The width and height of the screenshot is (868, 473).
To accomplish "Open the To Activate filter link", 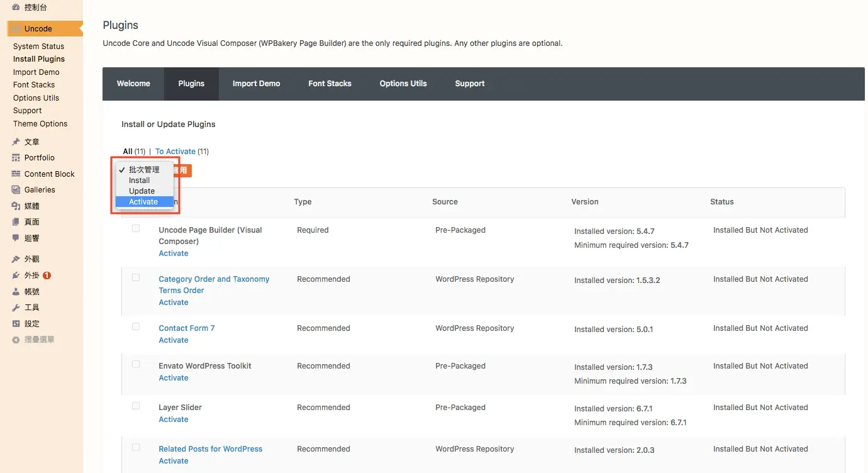I will [x=175, y=152].
